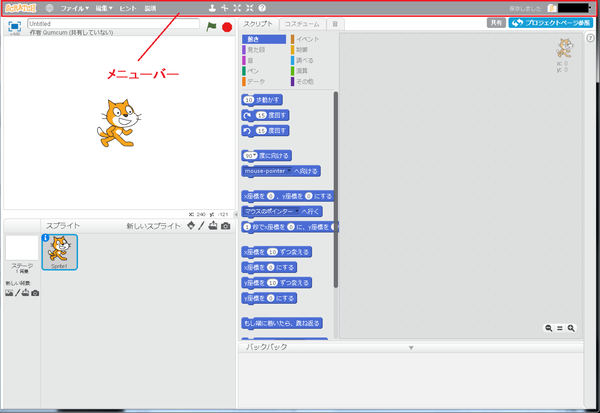Click the プロジェクトページ参照 button
The height and width of the screenshot is (413, 600).
coord(551,23)
